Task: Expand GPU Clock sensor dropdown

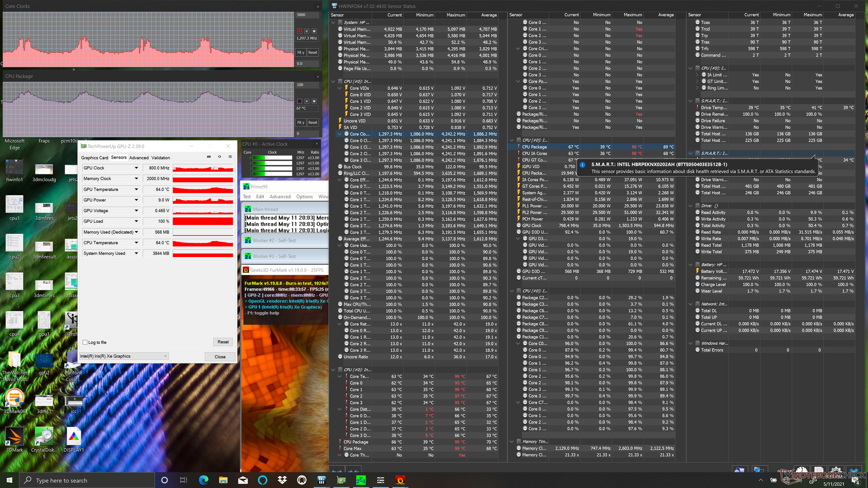Action: (x=136, y=168)
